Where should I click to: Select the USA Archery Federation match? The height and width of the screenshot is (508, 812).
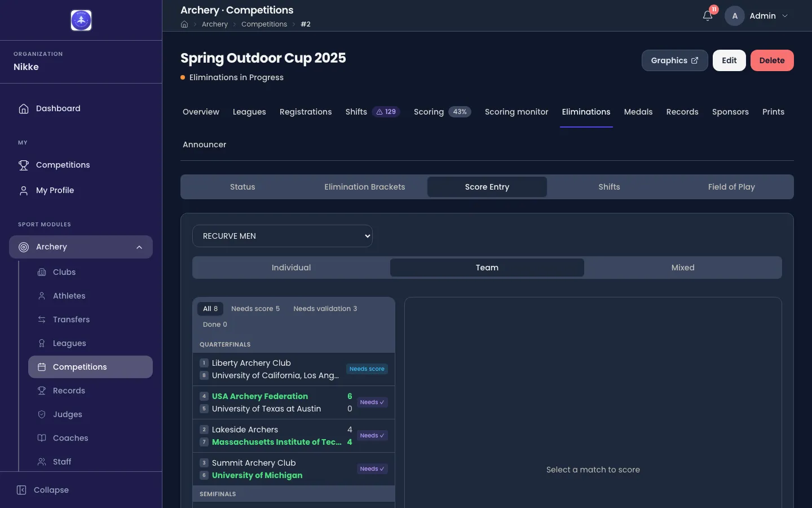coord(294,402)
